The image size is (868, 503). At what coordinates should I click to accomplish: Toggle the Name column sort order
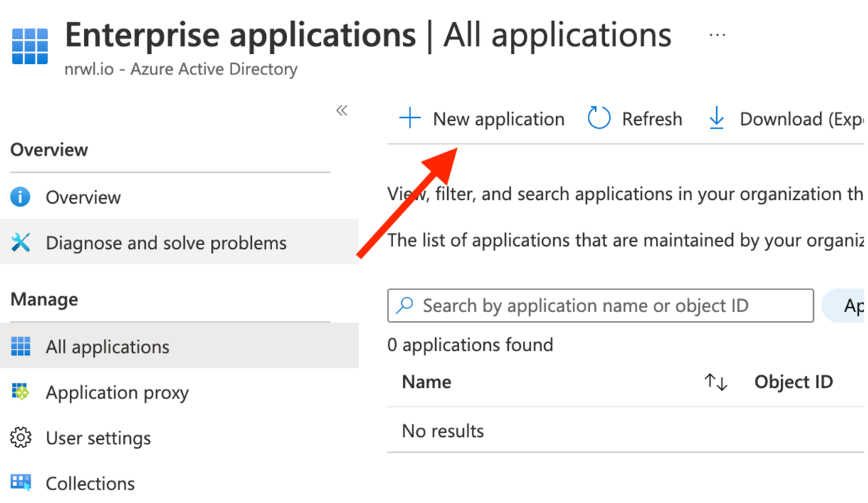[715, 382]
